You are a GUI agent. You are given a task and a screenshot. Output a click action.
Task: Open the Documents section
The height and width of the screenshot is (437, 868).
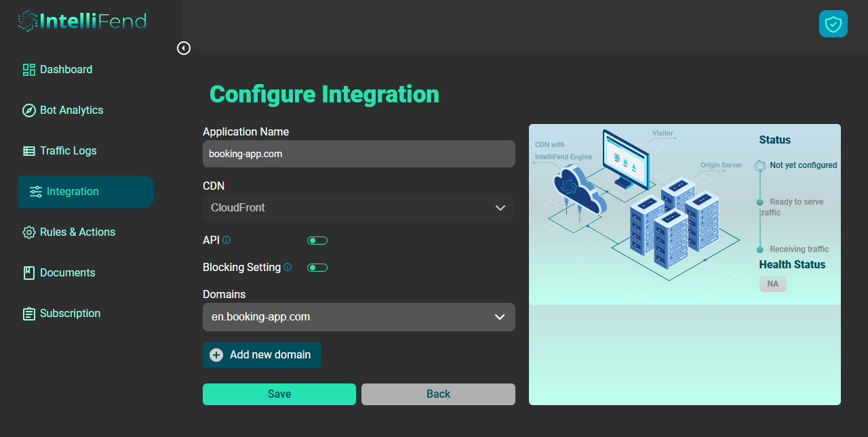tap(86, 273)
